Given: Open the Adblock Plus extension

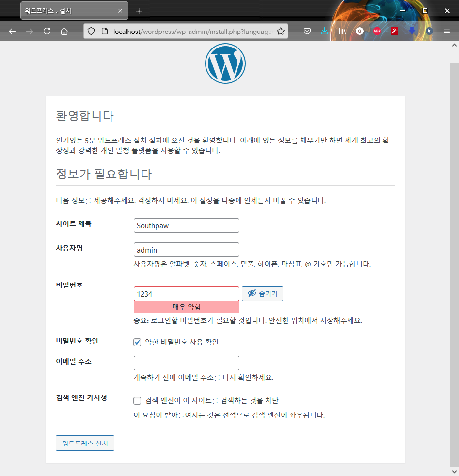Looking at the screenshot, I should [377, 32].
